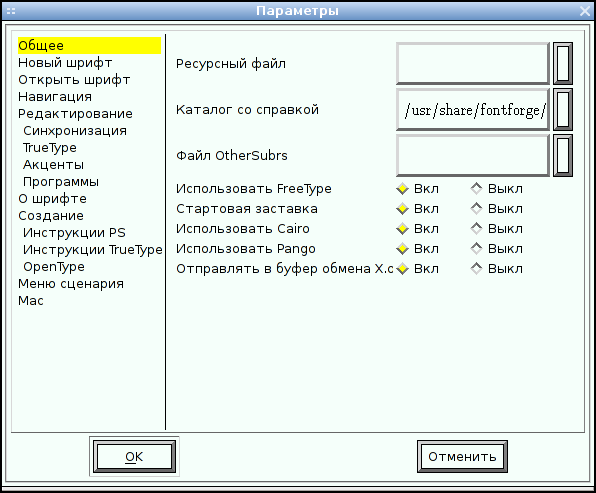Select the Mac category
This screenshot has width=596, height=493.
click(x=31, y=301)
